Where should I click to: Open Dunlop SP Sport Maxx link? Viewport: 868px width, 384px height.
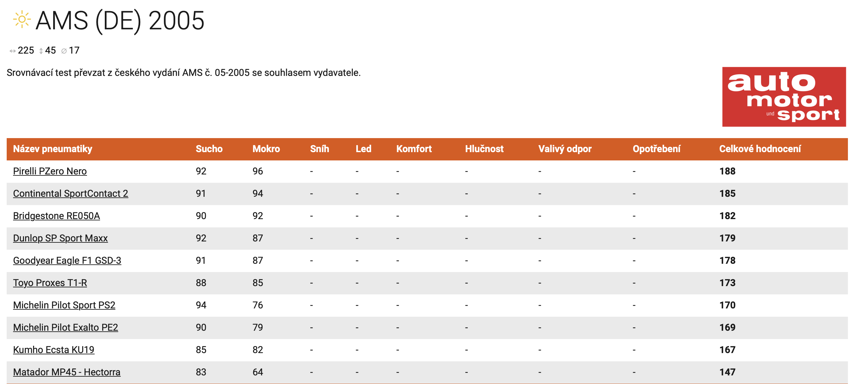(x=60, y=238)
